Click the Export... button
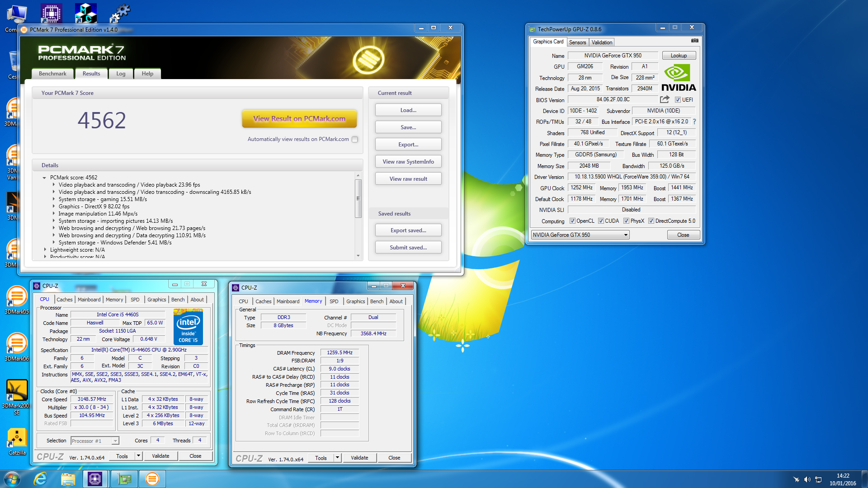 (408, 145)
